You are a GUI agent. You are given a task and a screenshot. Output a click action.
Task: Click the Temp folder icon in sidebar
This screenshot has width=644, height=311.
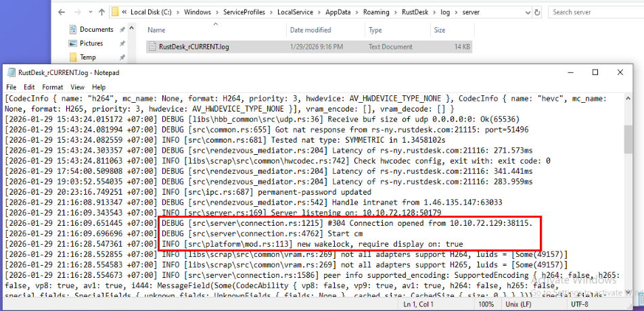[x=73, y=57]
